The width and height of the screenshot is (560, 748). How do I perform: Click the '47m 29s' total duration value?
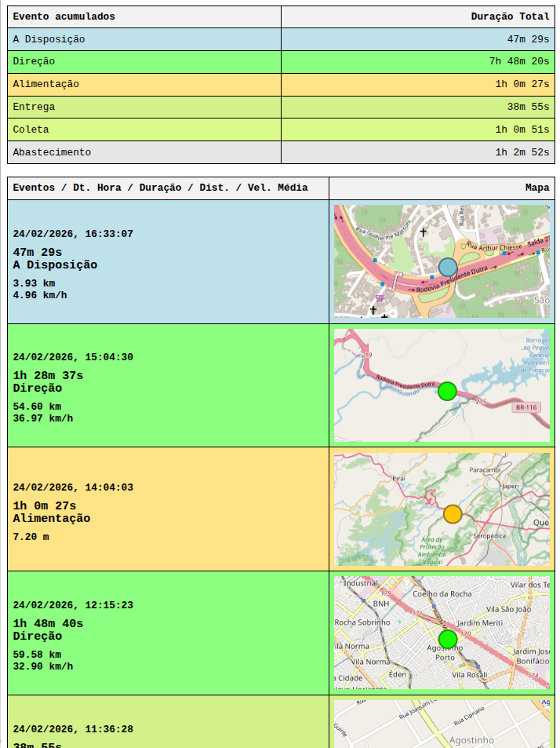[x=528, y=39]
